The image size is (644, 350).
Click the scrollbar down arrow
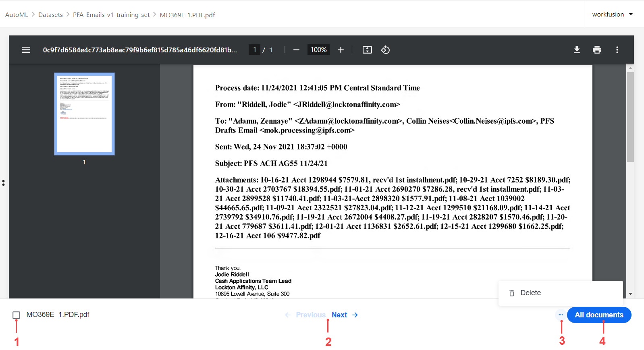630,294
